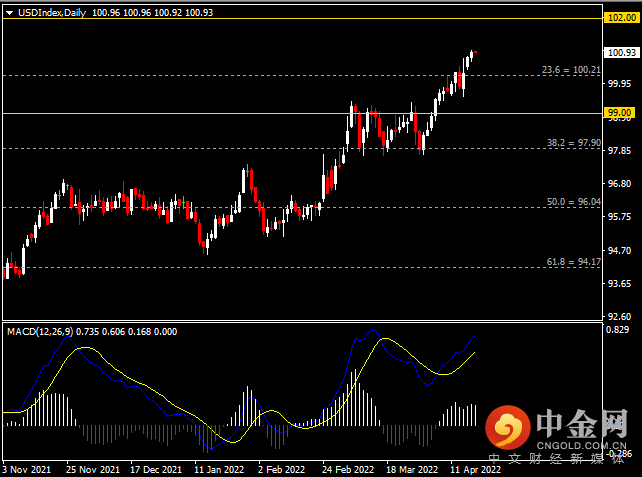642x477 pixels.
Task: Click the OHLC values 100.96 100.96 100.92 100.93
Action: (152, 13)
